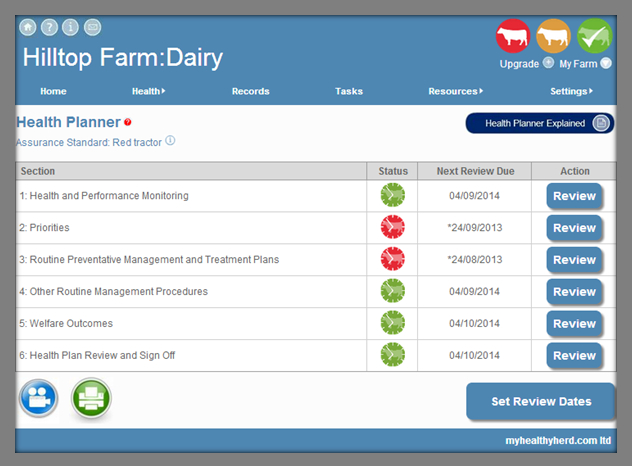Click 04/10/2014 date in Health Plan Review row
Viewport: 632px width, 466px height.
pyautogui.click(x=474, y=355)
